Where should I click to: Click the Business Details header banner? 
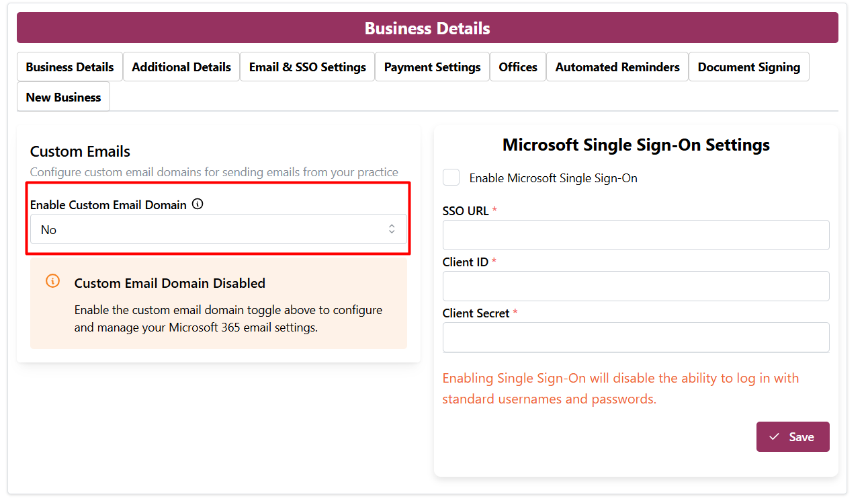click(427, 28)
